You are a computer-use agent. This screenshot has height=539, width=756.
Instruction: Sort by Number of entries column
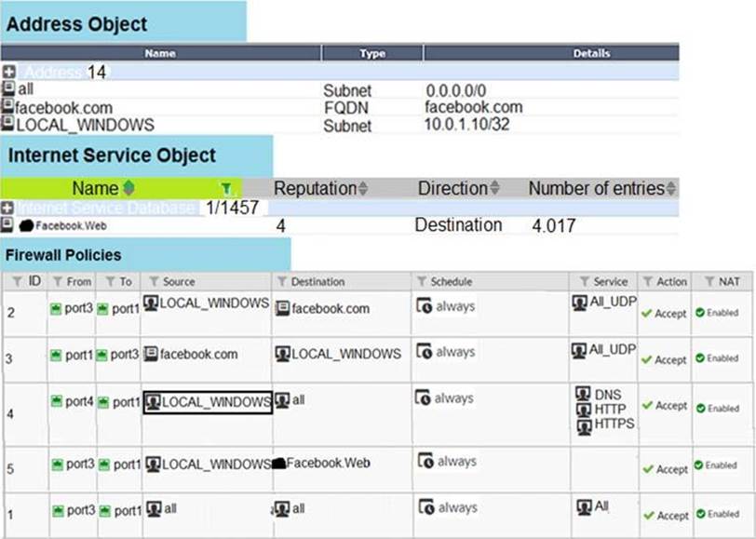(671, 188)
